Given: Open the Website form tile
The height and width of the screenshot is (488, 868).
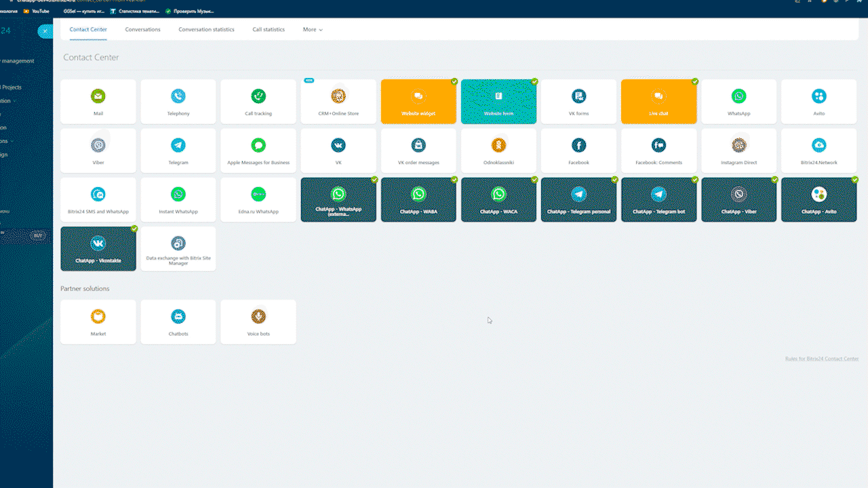Looking at the screenshot, I should pyautogui.click(x=498, y=102).
